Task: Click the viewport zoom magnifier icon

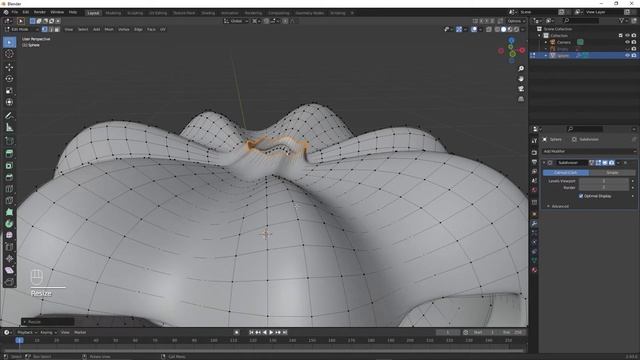Action: (x=521, y=69)
